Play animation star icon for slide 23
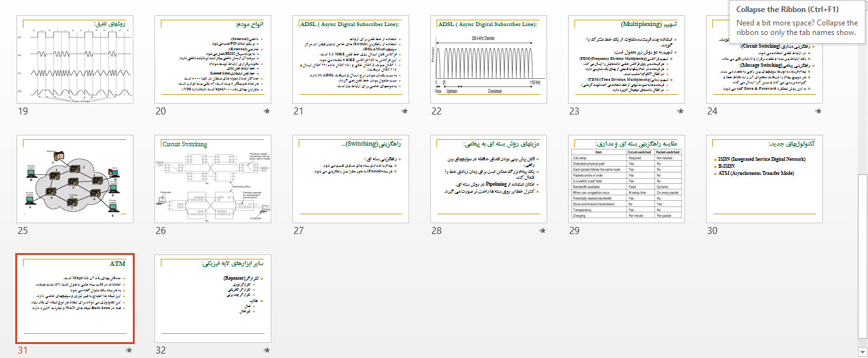The image size is (868, 358). [x=681, y=111]
